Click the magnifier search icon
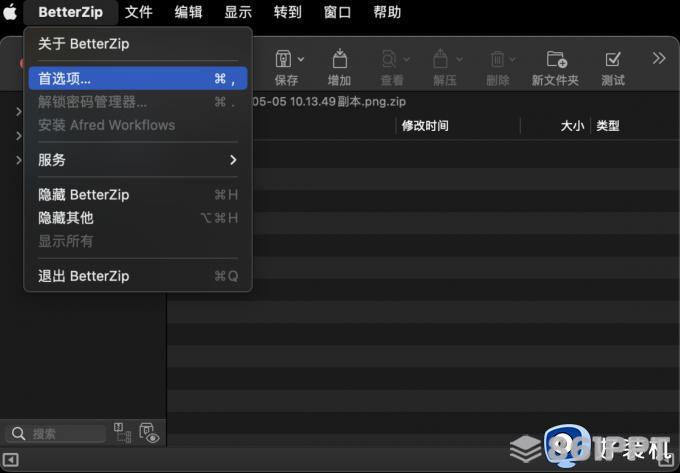 tap(18, 434)
